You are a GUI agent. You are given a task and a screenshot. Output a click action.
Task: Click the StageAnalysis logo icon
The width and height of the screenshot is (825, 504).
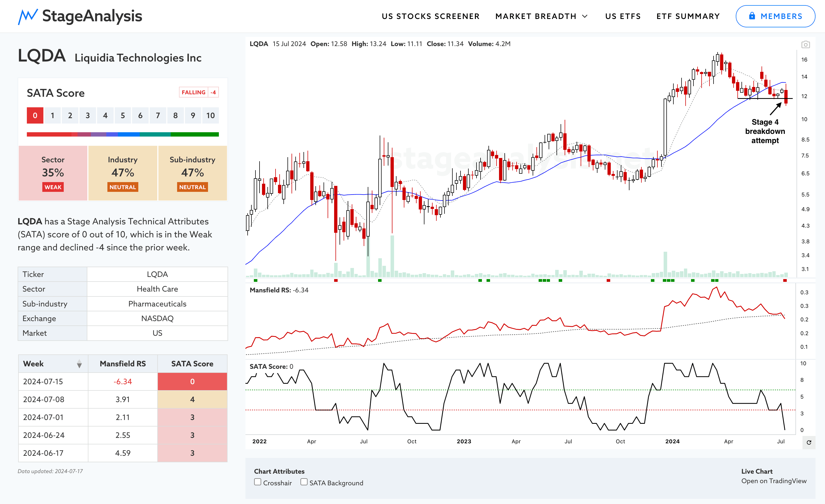point(27,16)
